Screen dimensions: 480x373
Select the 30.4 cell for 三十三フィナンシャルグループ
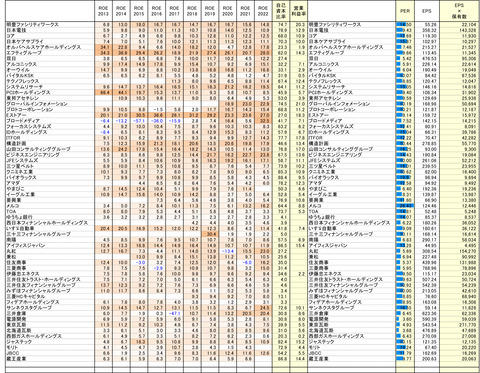pos(210,234)
